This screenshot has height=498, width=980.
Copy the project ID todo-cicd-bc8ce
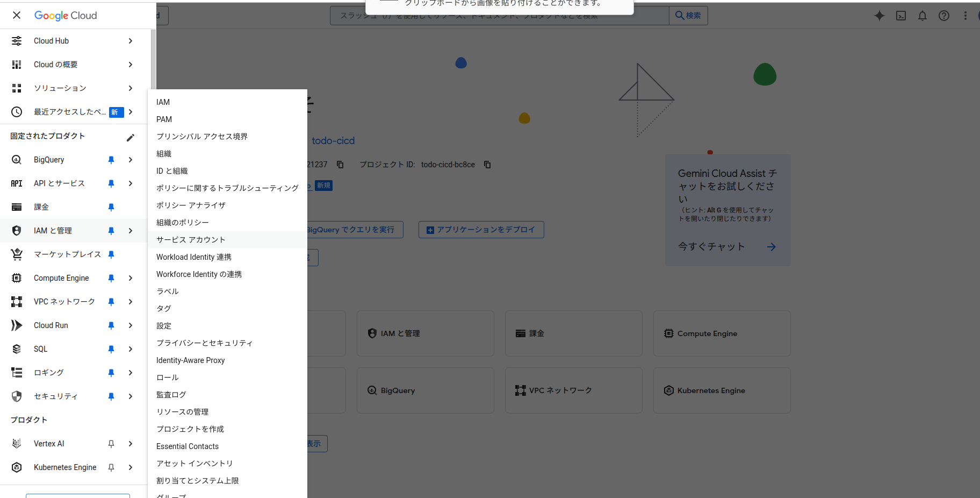tap(487, 165)
